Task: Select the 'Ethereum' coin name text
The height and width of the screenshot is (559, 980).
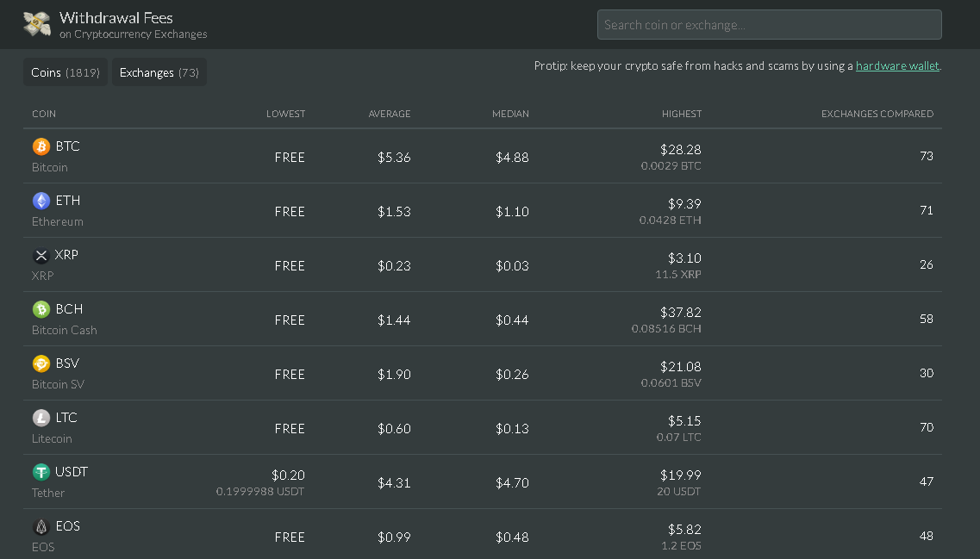Action: coord(58,221)
